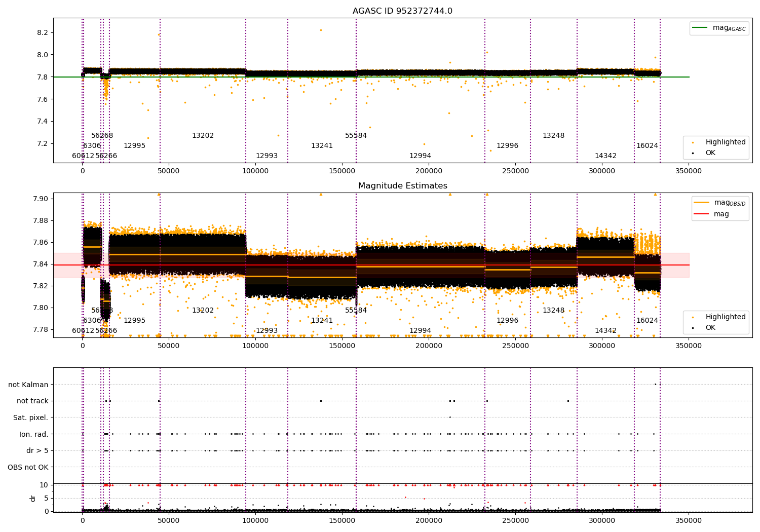Click OBSID label 12993 in the middle plot
Image resolution: width=760 pixels, height=532 pixels.
point(267,331)
